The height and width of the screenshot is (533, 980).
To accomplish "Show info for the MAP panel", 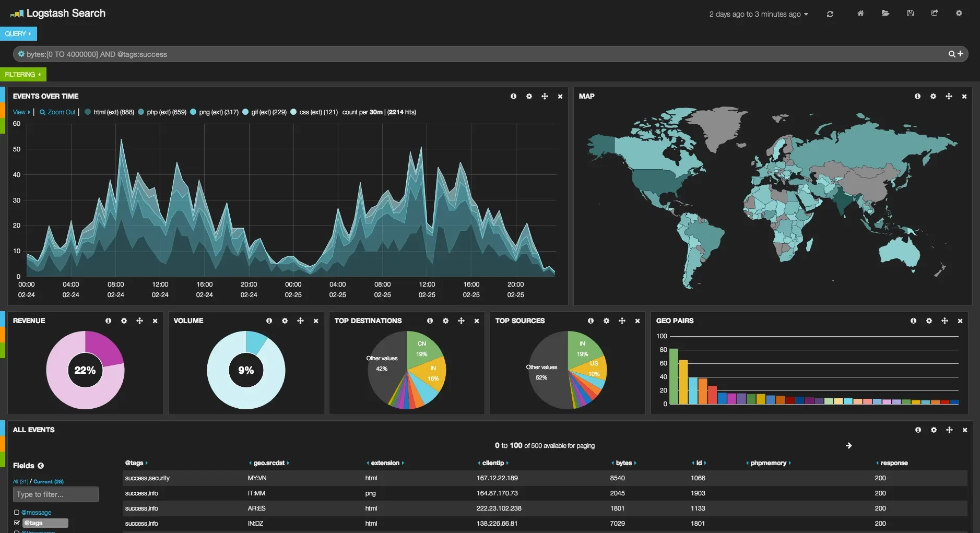I will point(917,96).
